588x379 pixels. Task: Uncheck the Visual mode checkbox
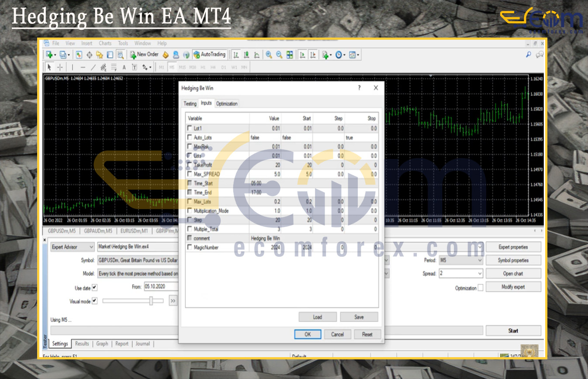(94, 301)
